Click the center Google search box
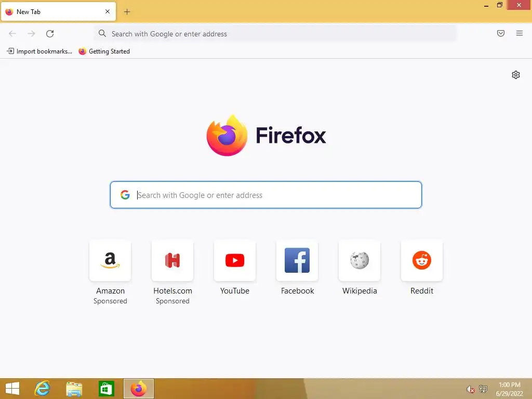 point(266,195)
